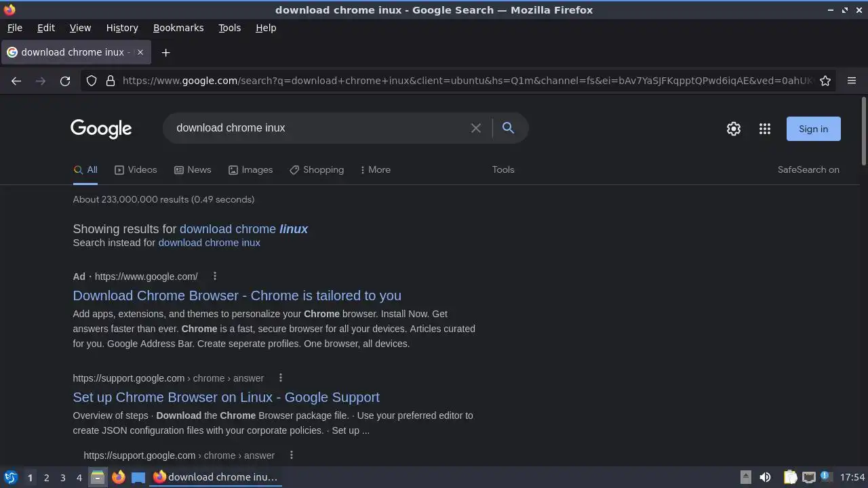868x488 pixels.
Task: Click the Google logo
Action: [x=101, y=129]
